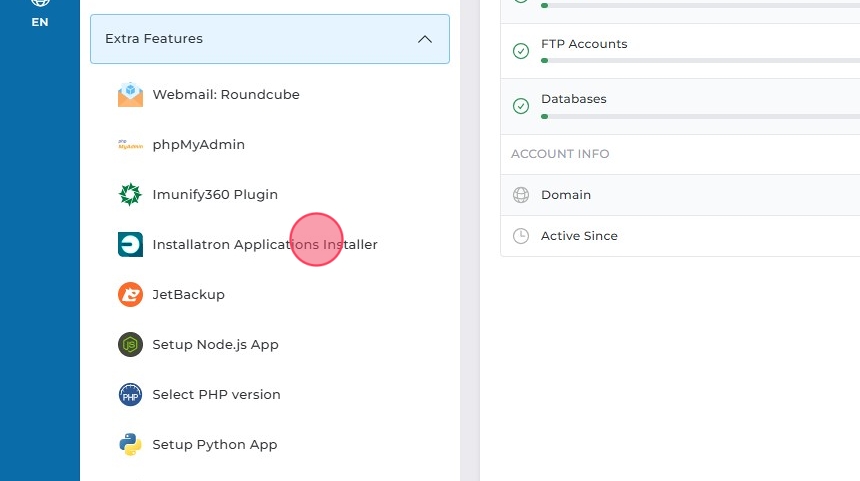Viewport: 860px width, 481px height.
Task: Open Webmail: Roundcube link
Action: pos(226,95)
